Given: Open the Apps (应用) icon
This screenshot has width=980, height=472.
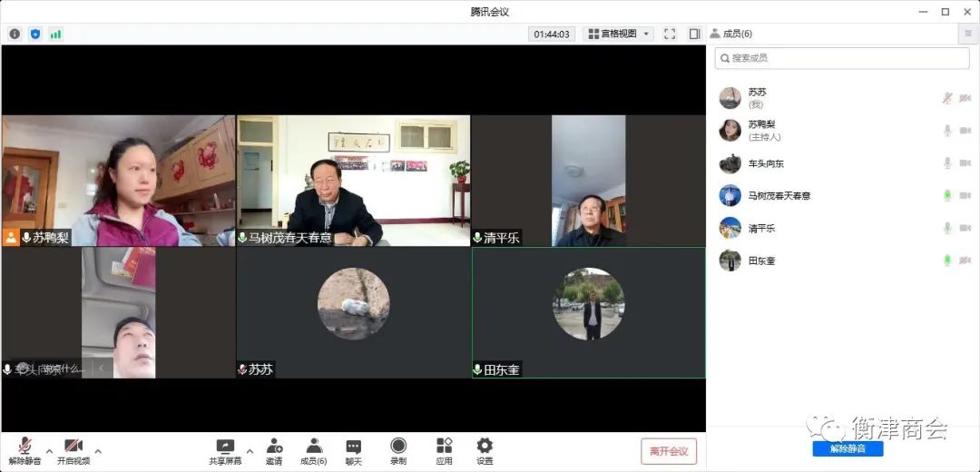Looking at the screenshot, I should tap(444, 450).
